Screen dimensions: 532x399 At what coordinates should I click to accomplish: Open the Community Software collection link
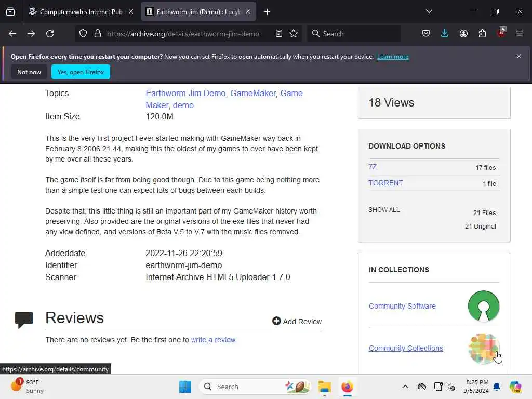point(402,306)
